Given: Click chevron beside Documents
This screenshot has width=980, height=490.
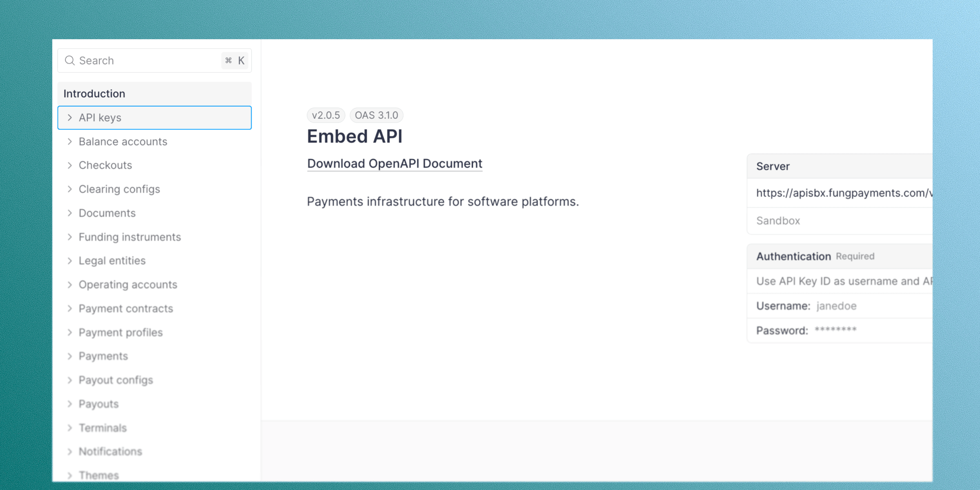Looking at the screenshot, I should pos(70,213).
